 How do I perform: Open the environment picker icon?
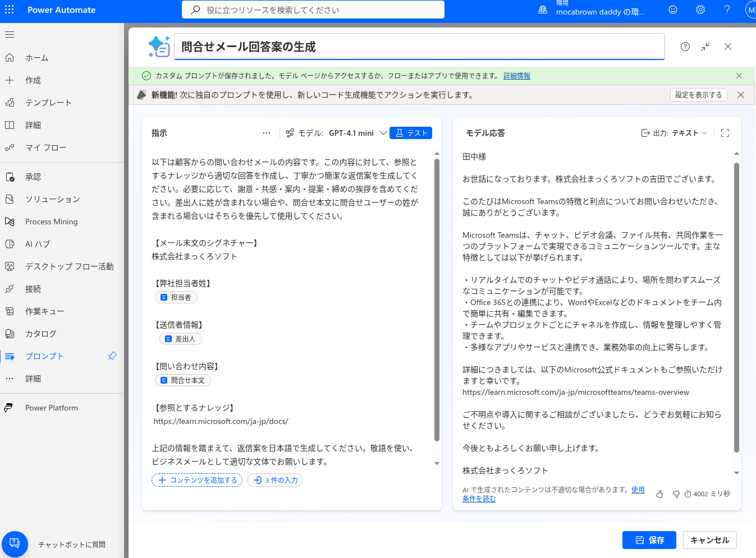click(543, 10)
